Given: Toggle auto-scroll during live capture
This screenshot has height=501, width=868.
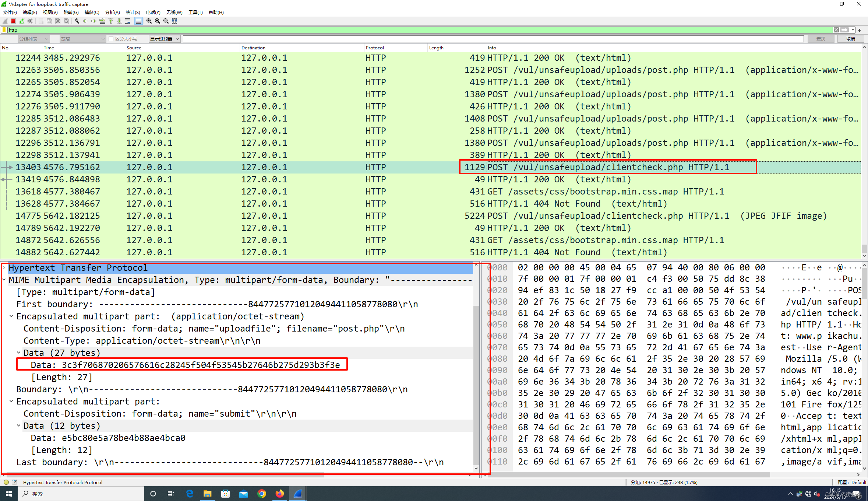Looking at the screenshot, I should (128, 21).
